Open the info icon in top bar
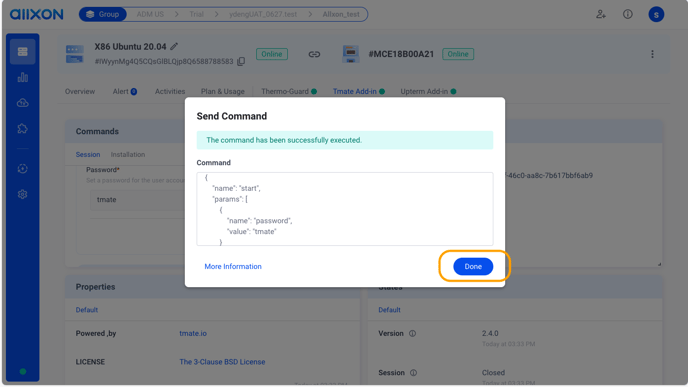The width and height of the screenshot is (688, 387). click(x=627, y=14)
